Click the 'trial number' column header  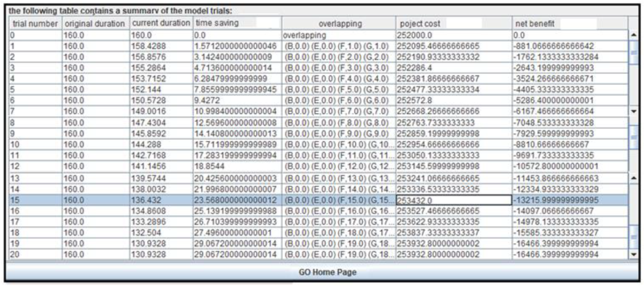coord(35,24)
